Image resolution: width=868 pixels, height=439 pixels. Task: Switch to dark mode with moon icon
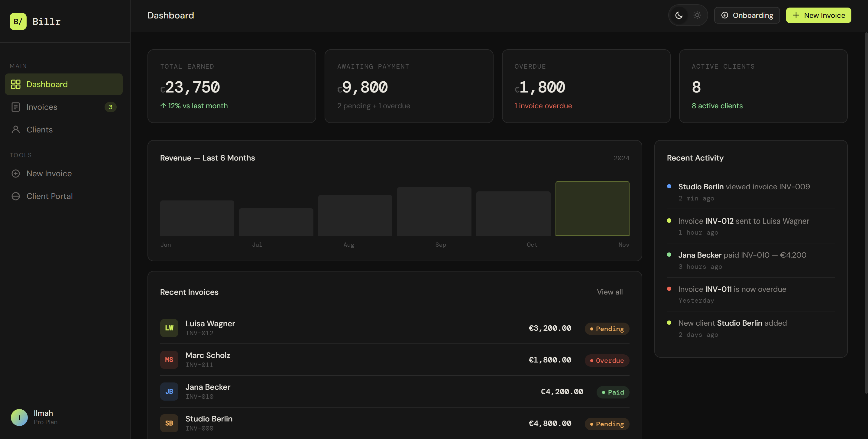679,15
